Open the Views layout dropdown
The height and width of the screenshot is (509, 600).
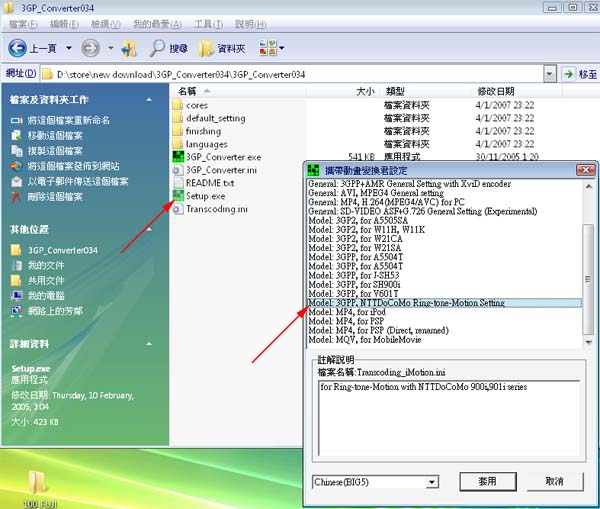tap(272, 48)
